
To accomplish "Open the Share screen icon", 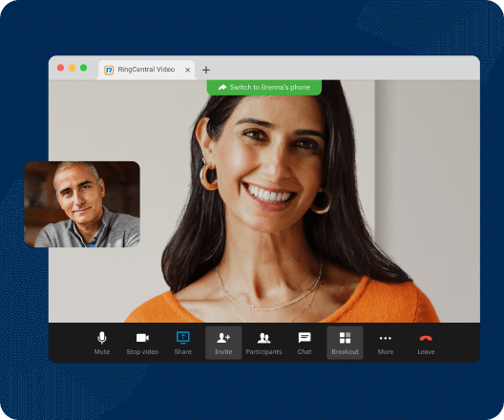I will point(183,338).
